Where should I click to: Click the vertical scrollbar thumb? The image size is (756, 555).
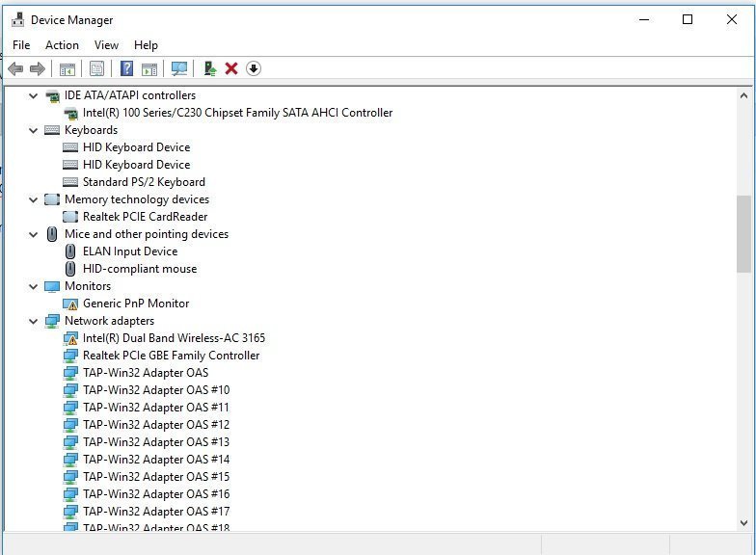(743, 234)
